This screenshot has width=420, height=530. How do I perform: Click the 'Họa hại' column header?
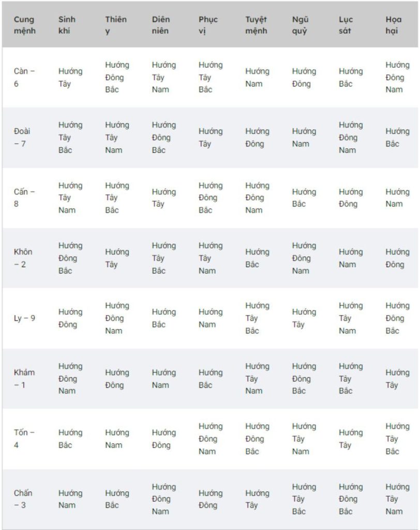(x=393, y=25)
